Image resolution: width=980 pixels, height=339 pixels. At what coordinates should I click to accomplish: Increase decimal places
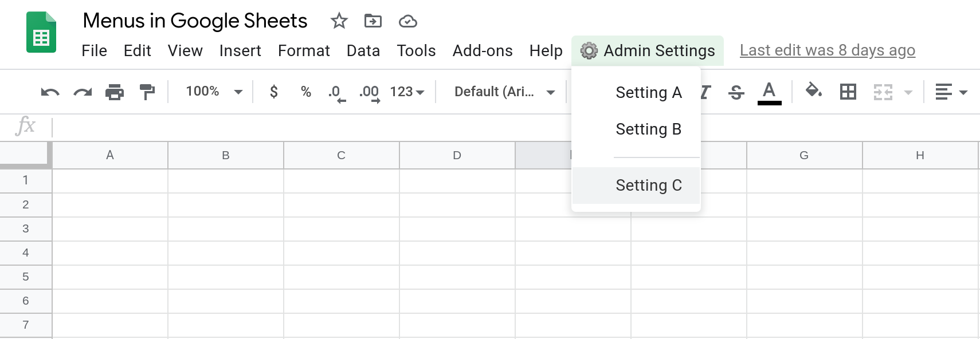pyautogui.click(x=370, y=93)
